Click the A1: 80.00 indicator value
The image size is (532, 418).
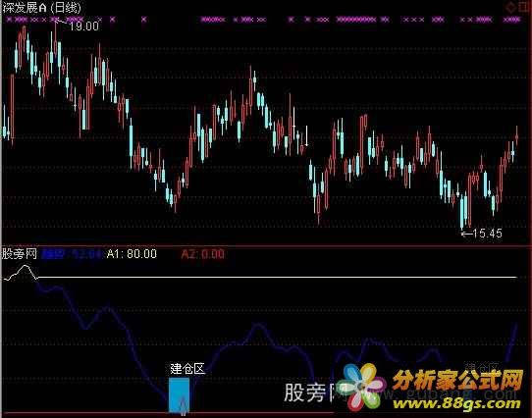(x=132, y=254)
